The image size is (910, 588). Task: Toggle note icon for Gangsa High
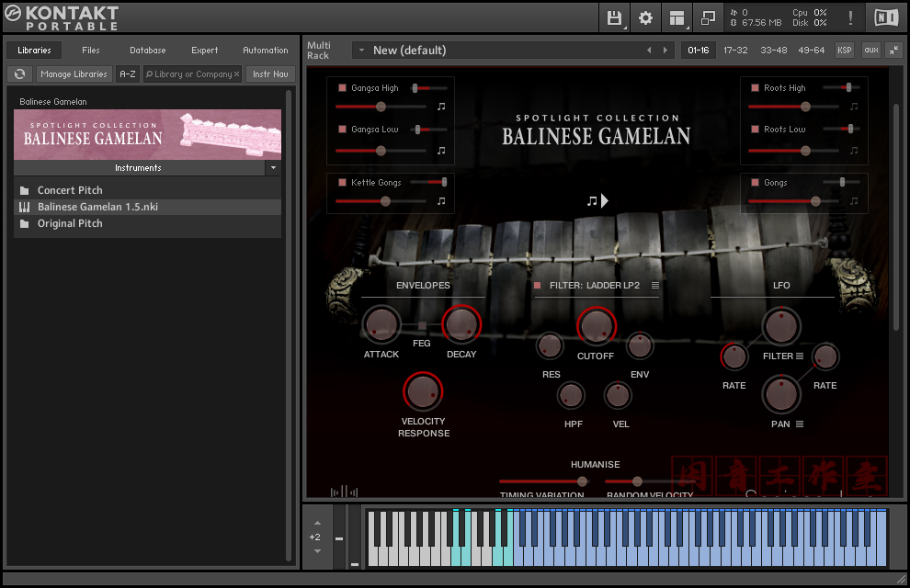[x=441, y=107]
